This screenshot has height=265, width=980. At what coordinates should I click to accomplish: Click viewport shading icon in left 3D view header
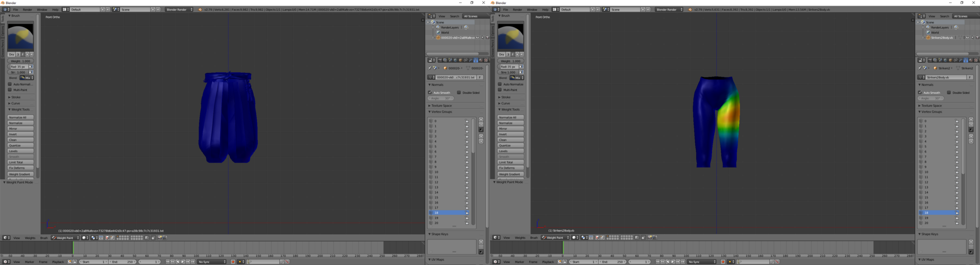[85, 238]
